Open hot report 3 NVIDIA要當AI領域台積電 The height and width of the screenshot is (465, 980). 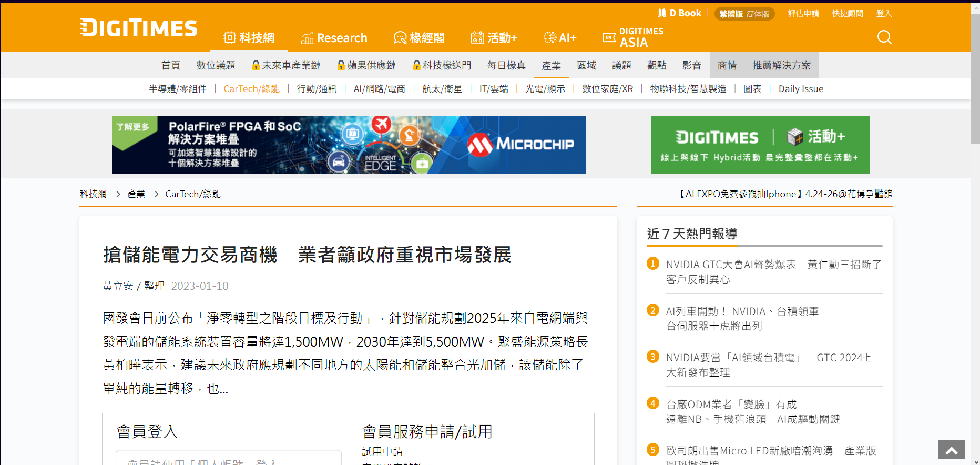point(769,365)
